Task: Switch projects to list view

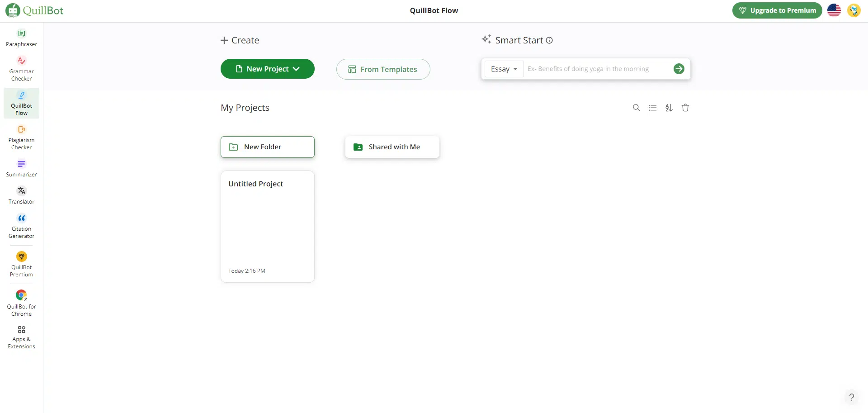Action: pos(652,108)
